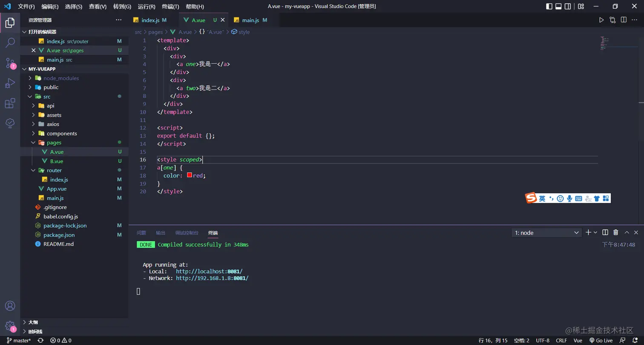Viewport: 644px width, 345px height.
Task: Kill the terminal with trash icon
Action: (615, 232)
